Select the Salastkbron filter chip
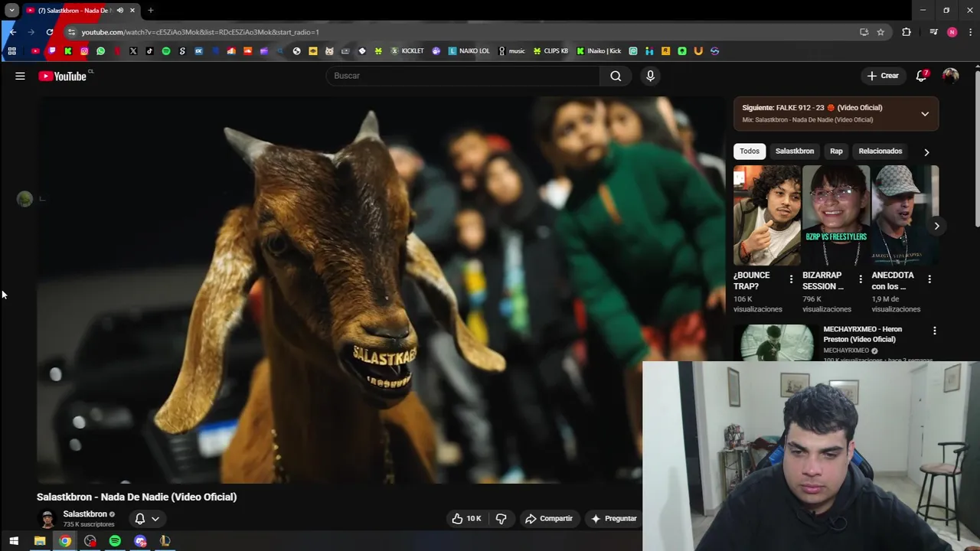980x551 pixels. click(795, 151)
